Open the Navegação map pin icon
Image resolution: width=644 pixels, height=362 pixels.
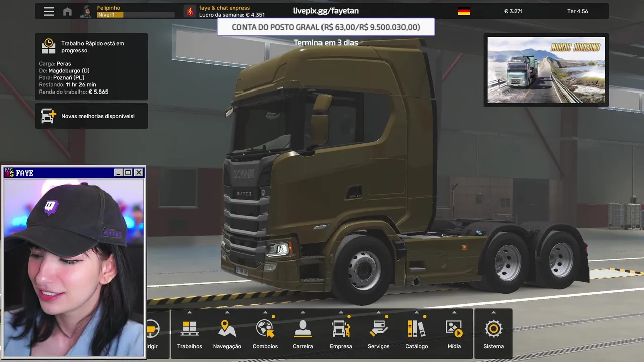[227, 329]
